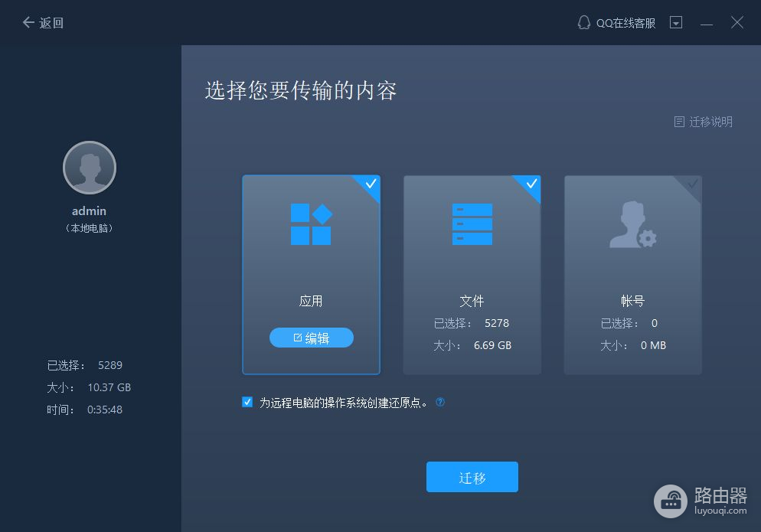Open the 迁移说明 link
The image size is (761, 532).
pyautogui.click(x=710, y=122)
